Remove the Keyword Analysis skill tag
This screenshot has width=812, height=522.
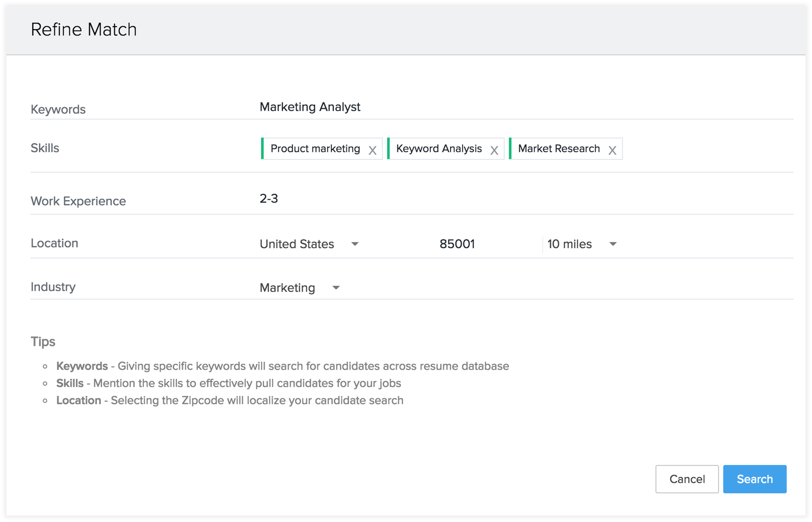click(x=494, y=150)
